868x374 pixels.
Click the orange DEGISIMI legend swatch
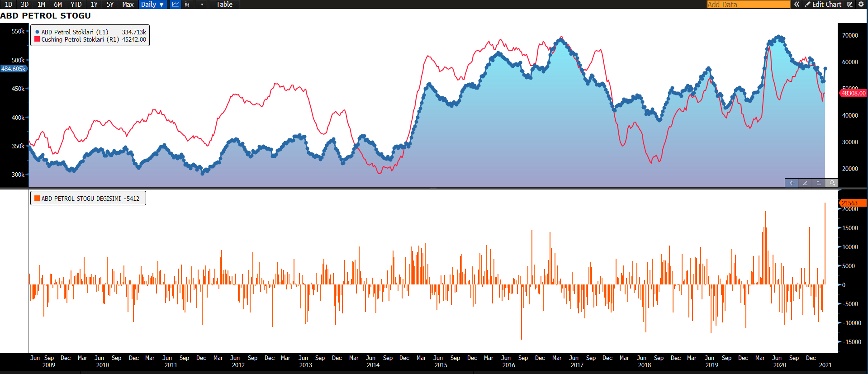coord(37,198)
